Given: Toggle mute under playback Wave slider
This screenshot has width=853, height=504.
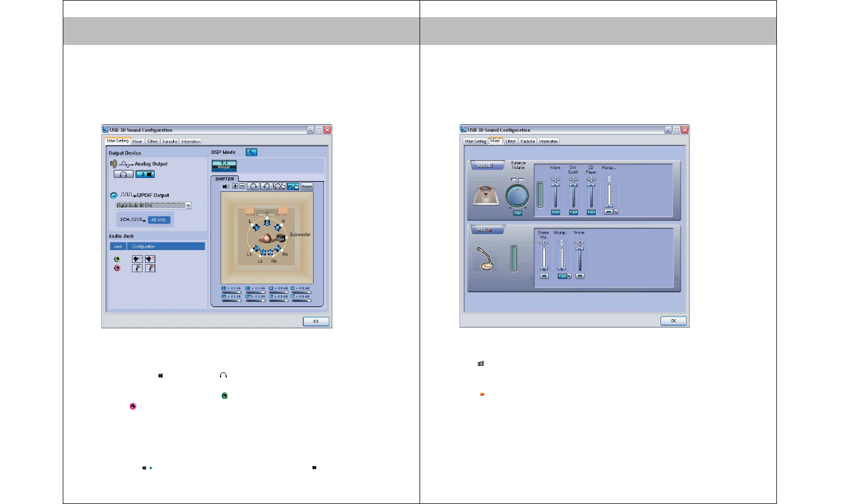Looking at the screenshot, I should click(556, 212).
